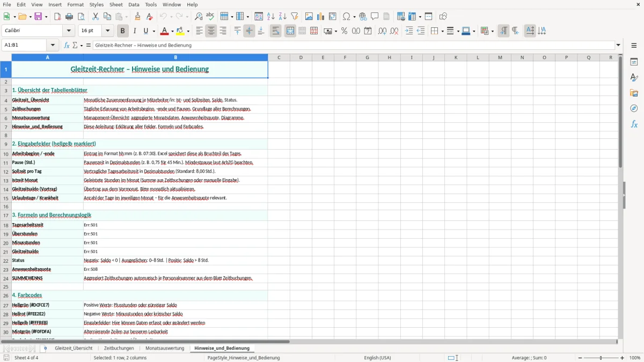Click the Insert Comment icon

coord(375,17)
